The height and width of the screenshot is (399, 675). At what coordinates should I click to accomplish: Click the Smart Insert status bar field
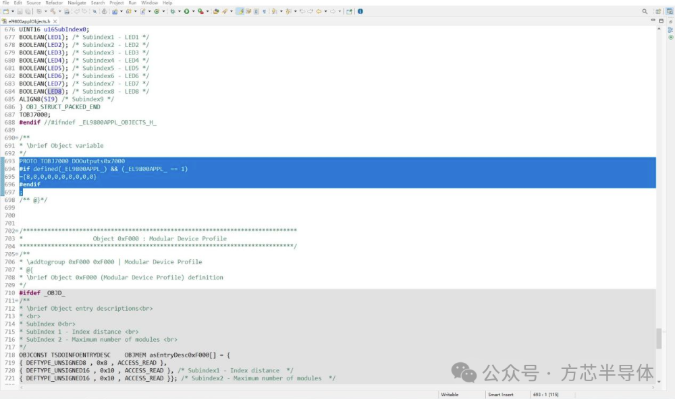click(x=501, y=394)
